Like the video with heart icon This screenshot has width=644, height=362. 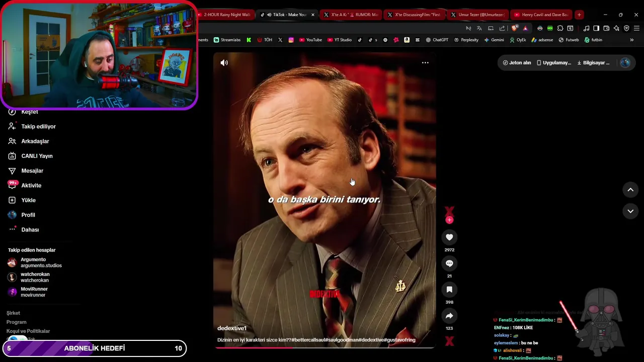449,237
